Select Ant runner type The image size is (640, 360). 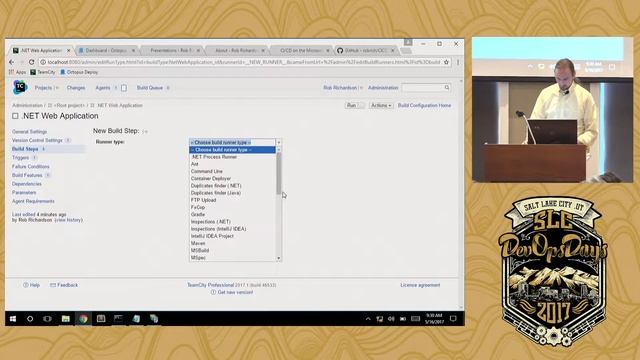point(233,164)
